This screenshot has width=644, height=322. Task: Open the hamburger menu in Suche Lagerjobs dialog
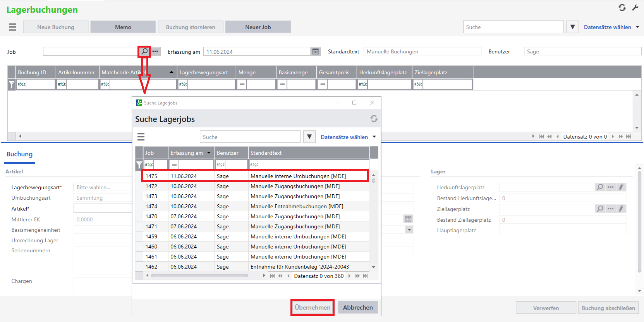point(141,137)
